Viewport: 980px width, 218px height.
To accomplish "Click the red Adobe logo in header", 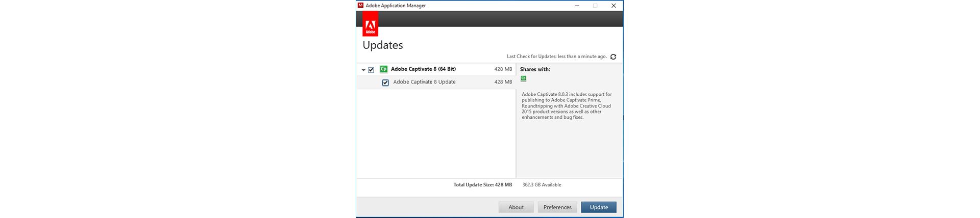I will coord(370,25).
